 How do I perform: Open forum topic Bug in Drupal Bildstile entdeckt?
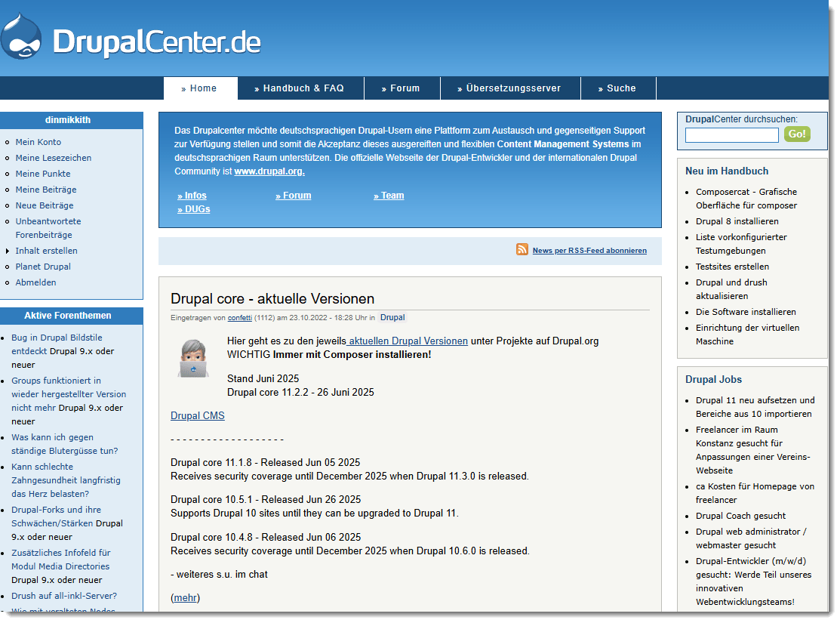(57, 344)
